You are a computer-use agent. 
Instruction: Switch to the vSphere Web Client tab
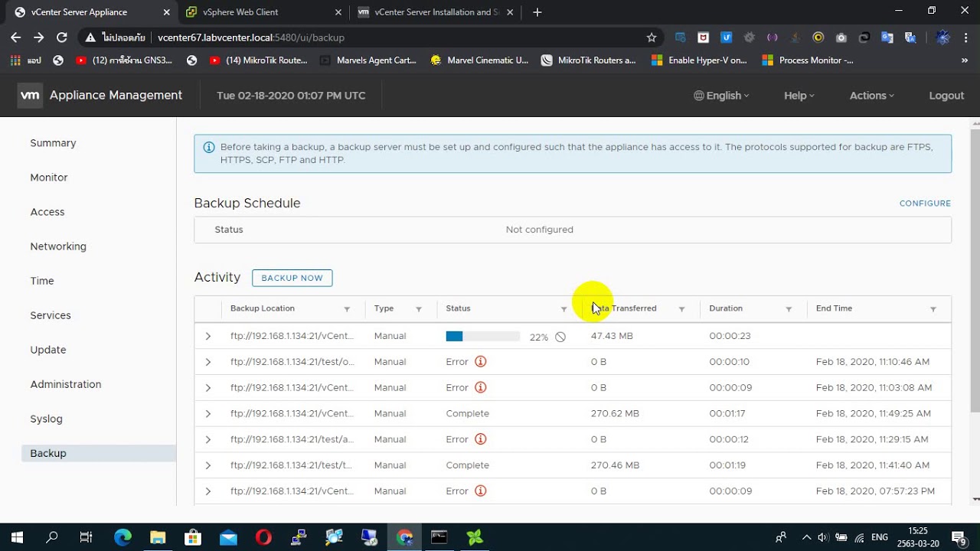(263, 12)
